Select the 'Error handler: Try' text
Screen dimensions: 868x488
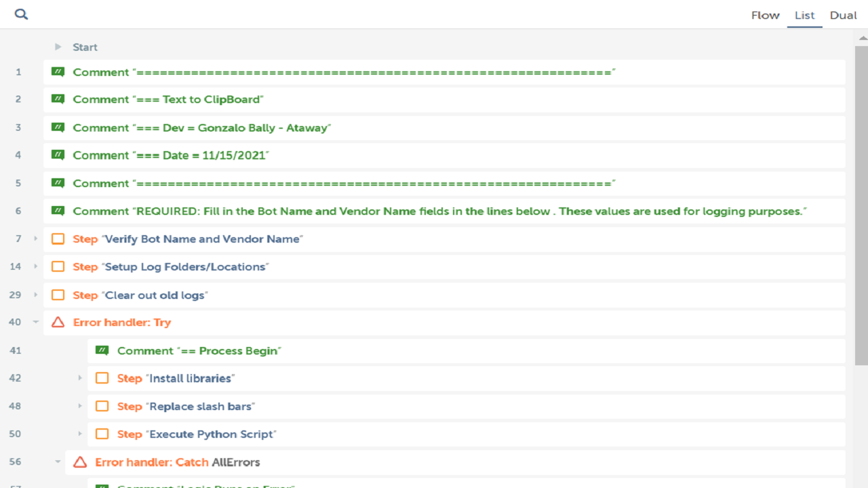tap(122, 323)
